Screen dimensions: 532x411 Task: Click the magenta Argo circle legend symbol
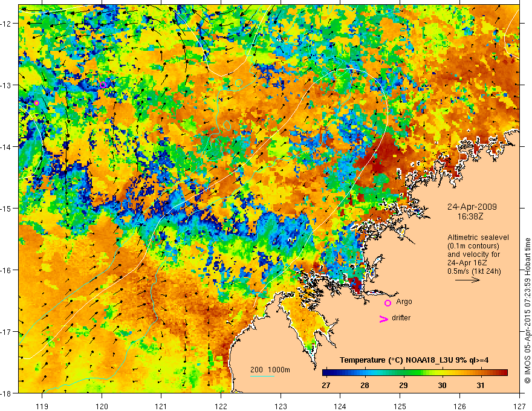[x=388, y=303]
